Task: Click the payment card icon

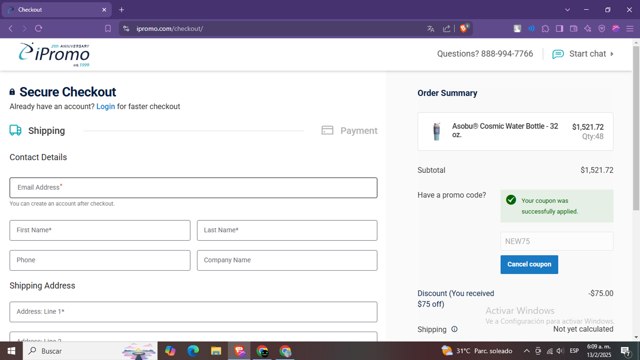Action: pyautogui.click(x=327, y=130)
